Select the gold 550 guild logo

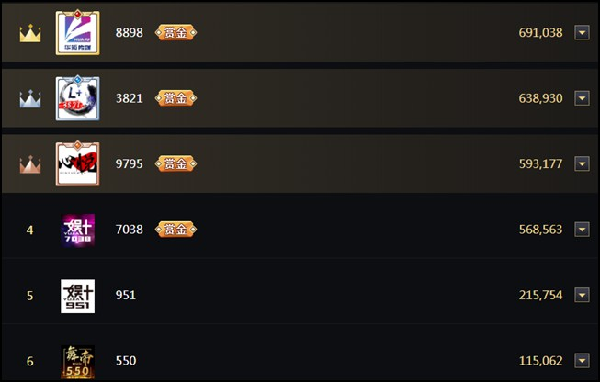click(x=78, y=361)
